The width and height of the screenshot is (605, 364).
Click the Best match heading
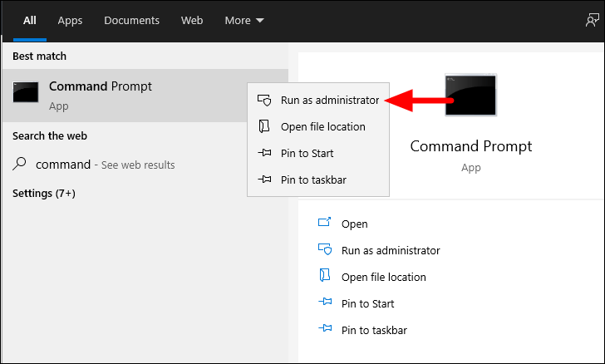(39, 56)
